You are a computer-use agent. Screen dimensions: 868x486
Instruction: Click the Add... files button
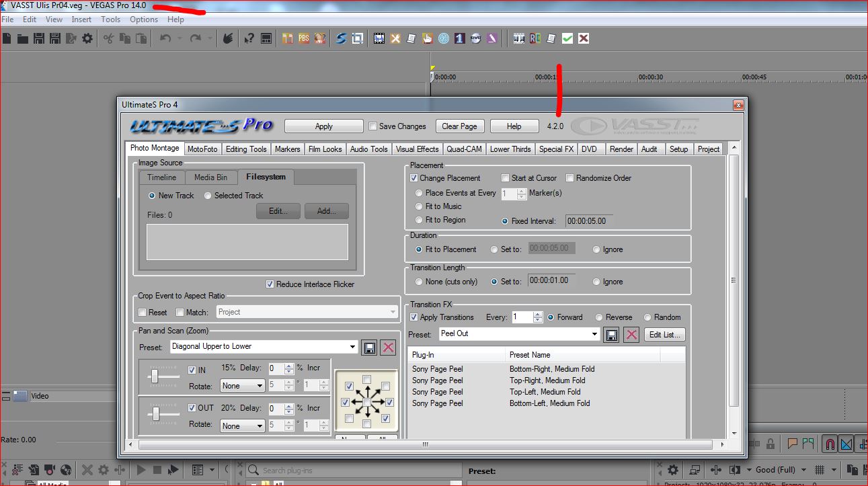pos(327,211)
